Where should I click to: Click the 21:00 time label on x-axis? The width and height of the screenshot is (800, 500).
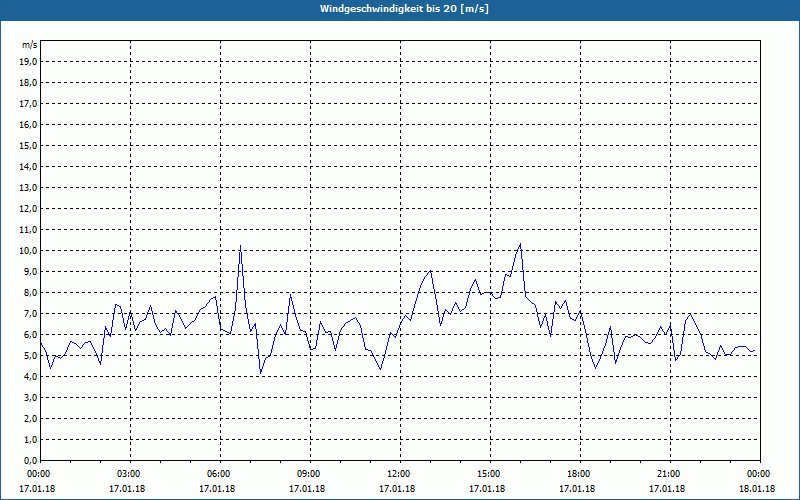pos(670,474)
